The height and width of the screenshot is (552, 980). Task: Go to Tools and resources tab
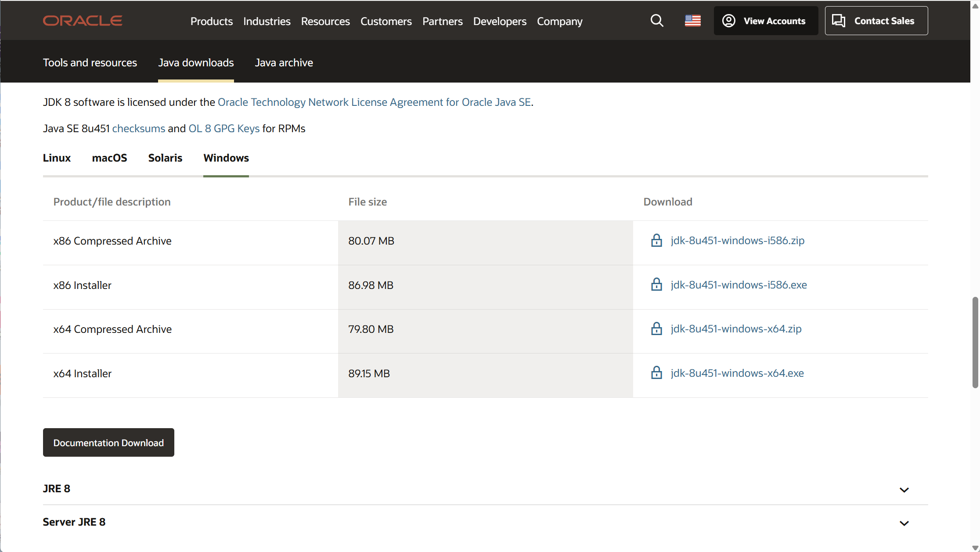[90, 63]
